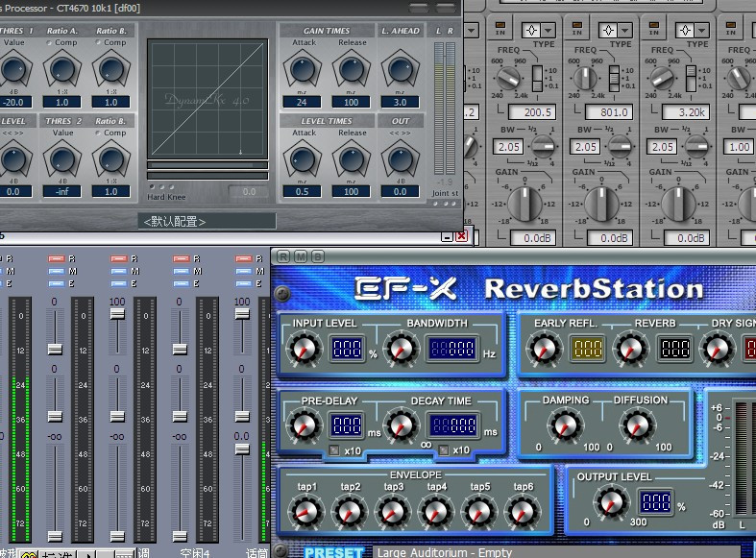Click the tap6 envelope knob
756x558 pixels.
pyautogui.click(x=523, y=511)
